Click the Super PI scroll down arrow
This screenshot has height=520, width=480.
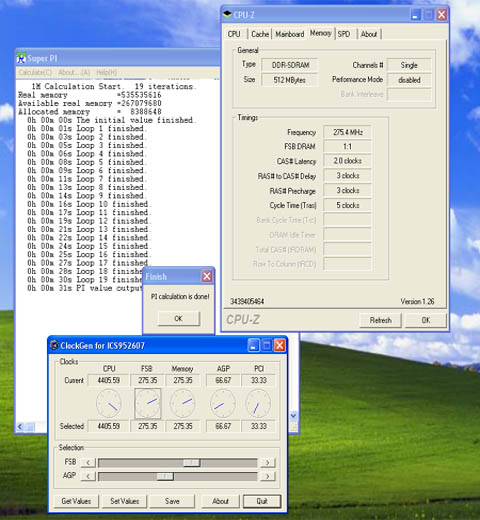pyautogui.click(x=293, y=416)
